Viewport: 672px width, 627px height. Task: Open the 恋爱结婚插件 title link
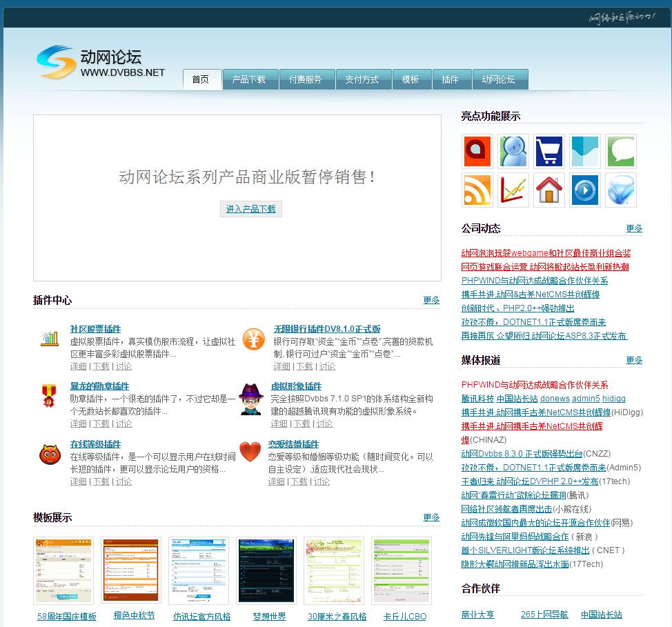point(293,444)
